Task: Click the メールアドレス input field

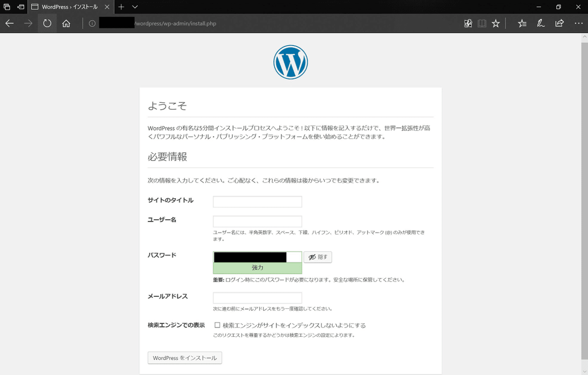Action: pos(258,298)
